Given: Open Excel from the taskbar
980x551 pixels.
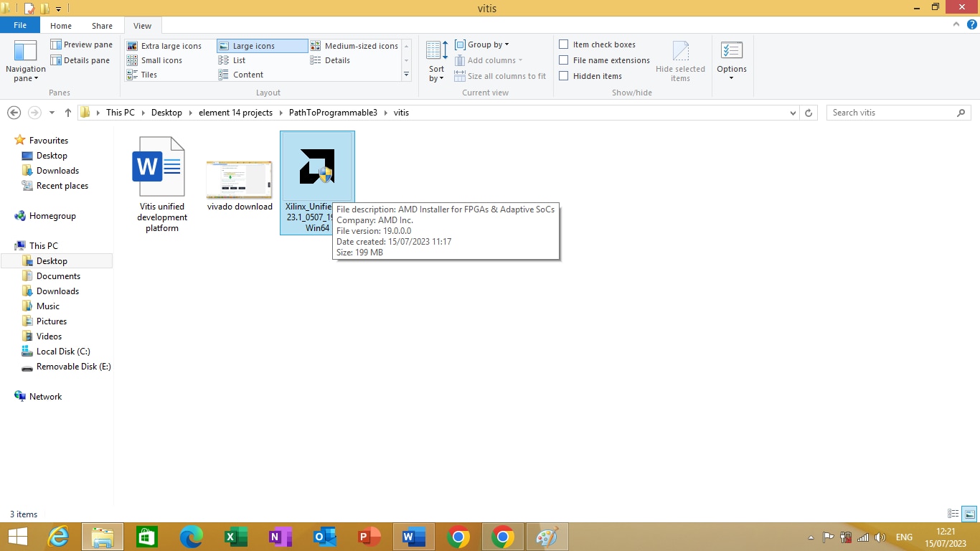Looking at the screenshot, I should (x=236, y=537).
